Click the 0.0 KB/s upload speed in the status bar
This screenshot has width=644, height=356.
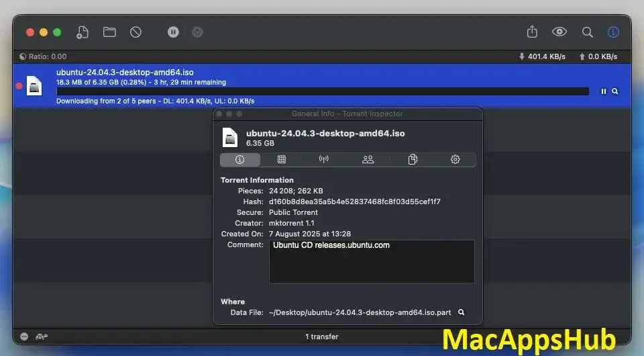(x=598, y=56)
